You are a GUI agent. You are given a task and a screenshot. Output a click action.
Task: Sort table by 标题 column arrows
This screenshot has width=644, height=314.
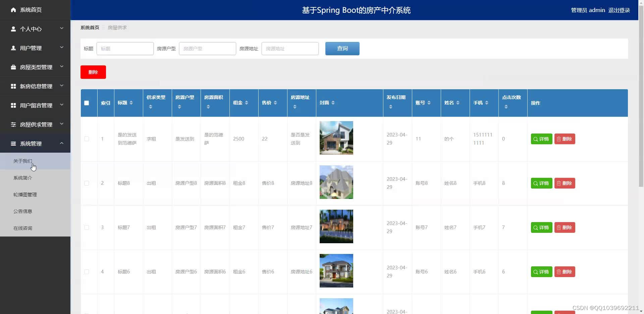(x=131, y=103)
